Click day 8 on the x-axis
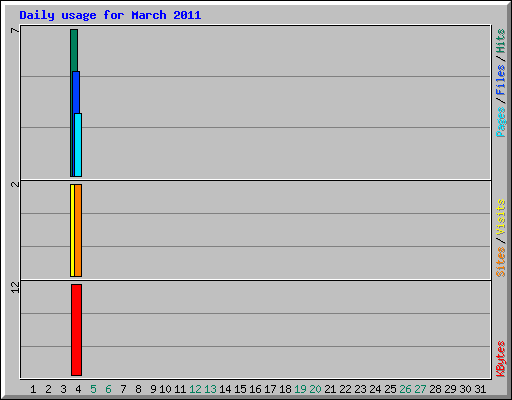The height and width of the screenshot is (400, 512). pyautogui.click(x=138, y=389)
